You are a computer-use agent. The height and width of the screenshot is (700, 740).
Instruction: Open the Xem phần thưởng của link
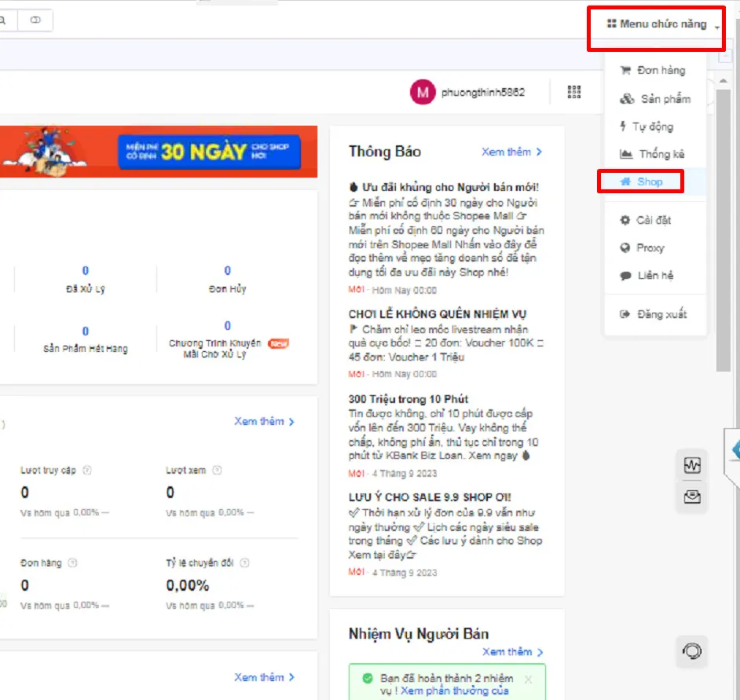point(455,691)
